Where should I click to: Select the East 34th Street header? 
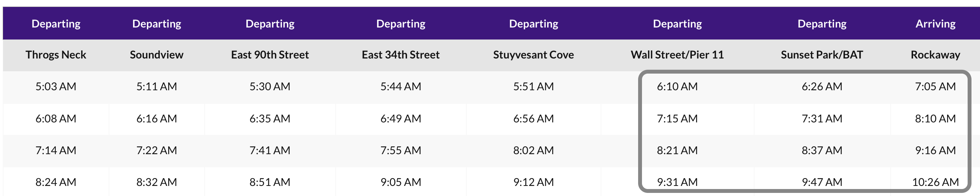click(401, 55)
